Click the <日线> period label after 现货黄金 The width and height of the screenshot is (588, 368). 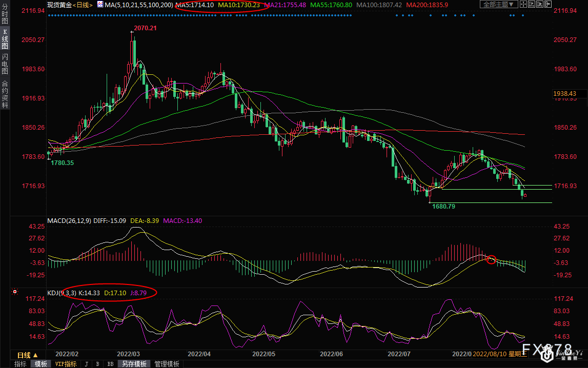click(83, 5)
